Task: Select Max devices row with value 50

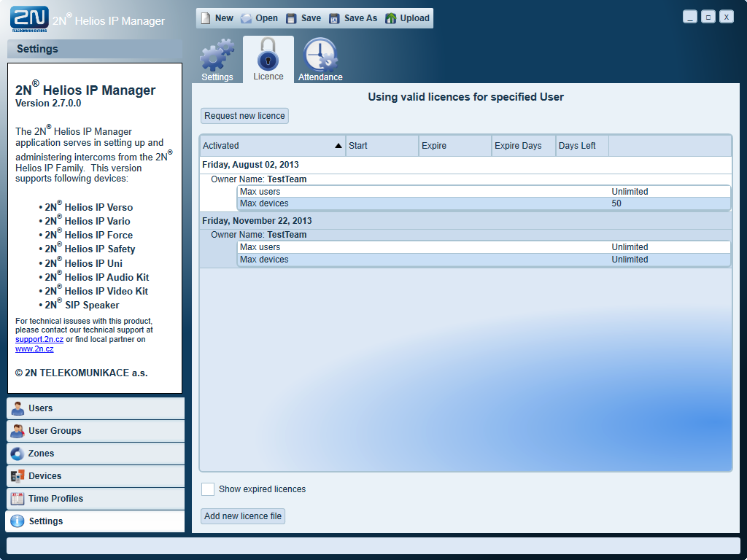Action: tap(484, 204)
